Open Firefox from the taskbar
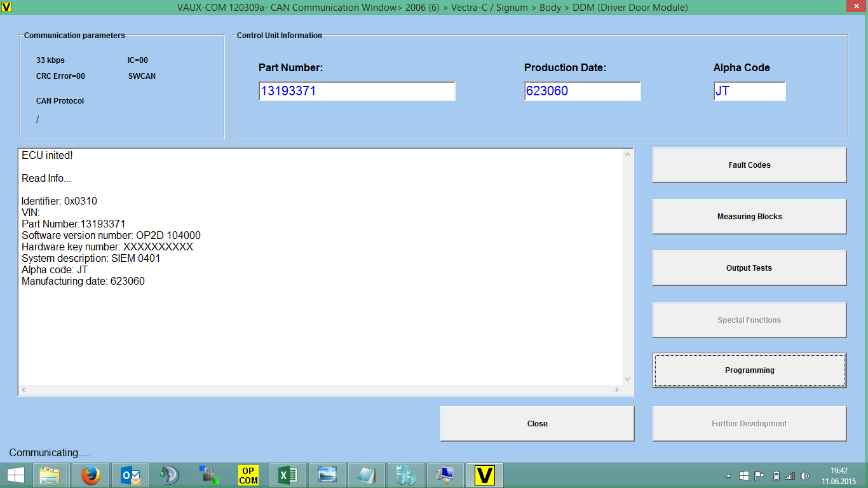Screen dimensions: 868x488 click(x=91, y=475)
